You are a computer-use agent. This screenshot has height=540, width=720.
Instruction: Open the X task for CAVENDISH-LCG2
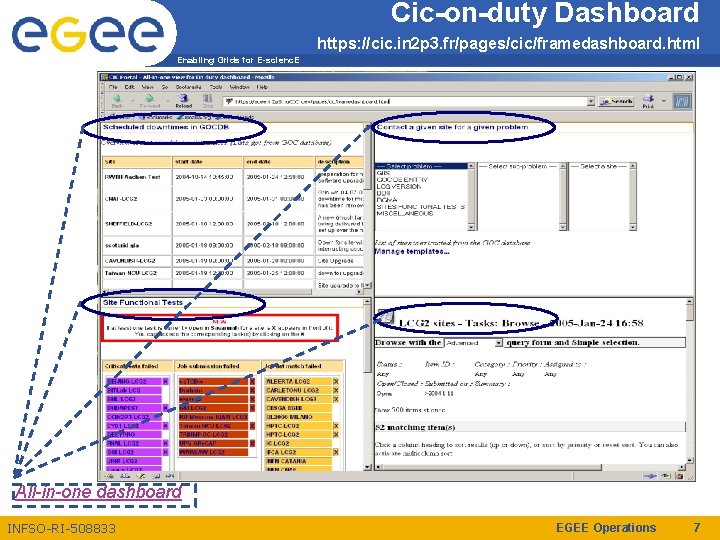coord(336,399)
